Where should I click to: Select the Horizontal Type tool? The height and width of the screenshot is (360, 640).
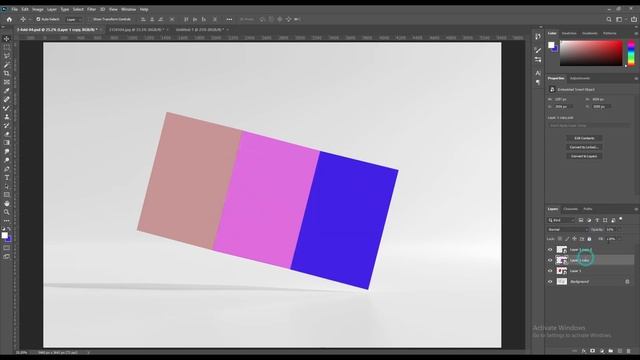click(7, 178)
